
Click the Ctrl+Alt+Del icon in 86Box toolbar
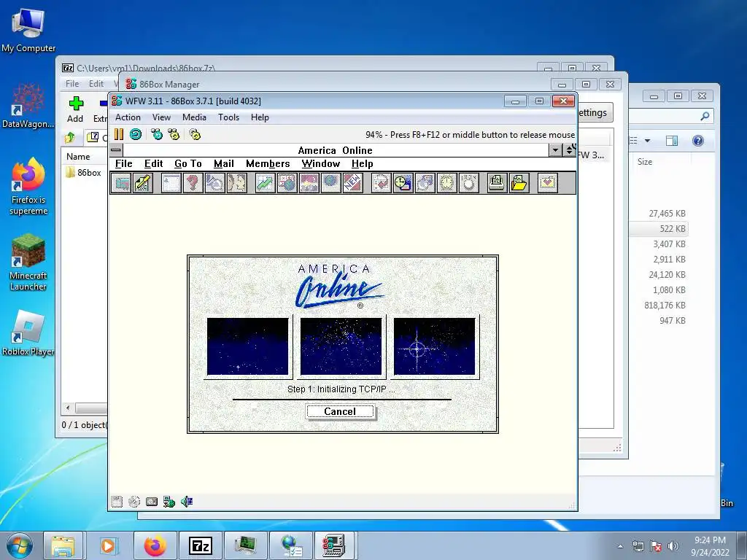(x=157, y=135)
